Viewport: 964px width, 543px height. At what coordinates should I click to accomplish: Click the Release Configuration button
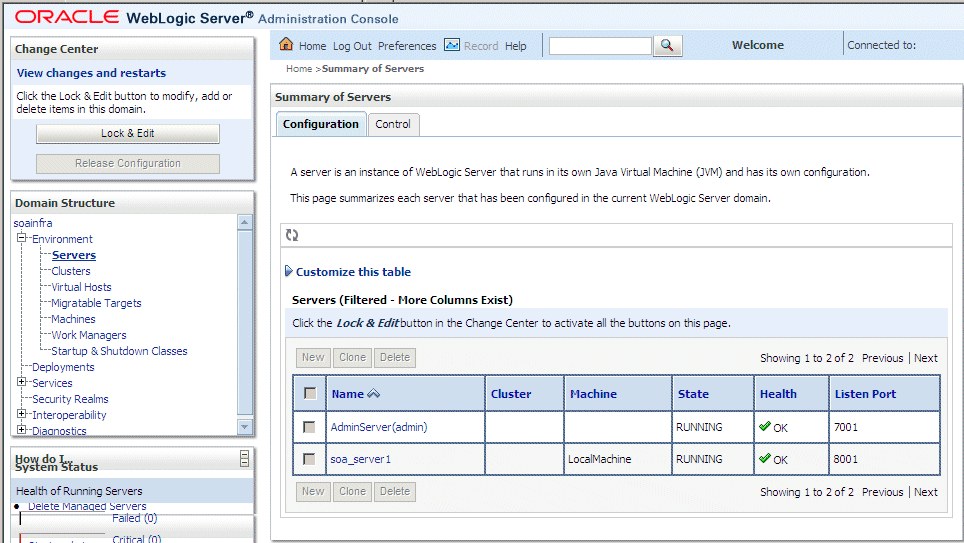pyautogui.click(x=128, y=164)
